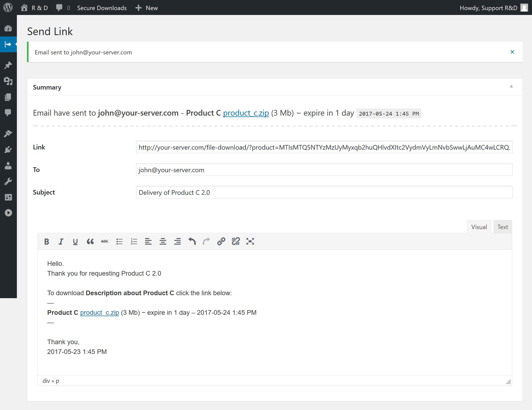The height and width of the screenshot is (410, 532).
Task: Open Secure Downloads in admin bar
Action: point(102,8)
